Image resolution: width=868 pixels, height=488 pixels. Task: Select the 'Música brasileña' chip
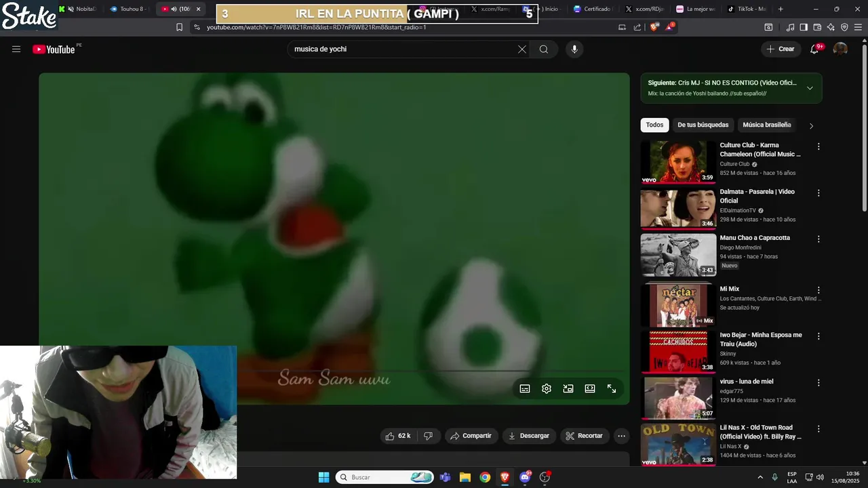(x=767, y=125)
